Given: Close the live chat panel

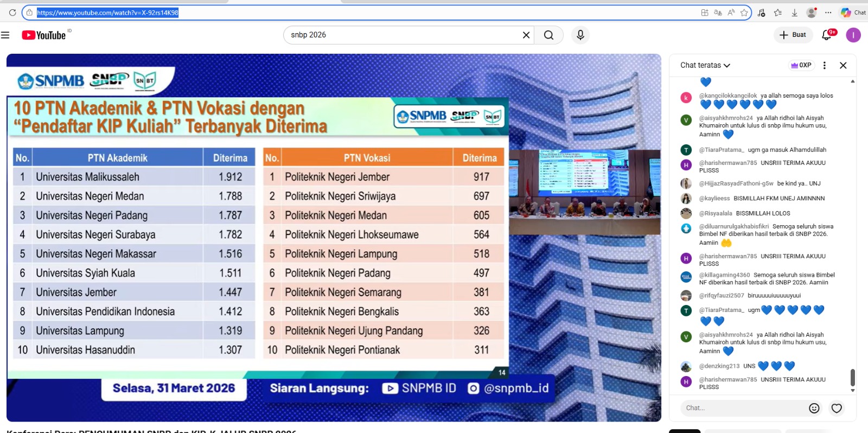Looking at the screenshot, I should pos(843,65).
